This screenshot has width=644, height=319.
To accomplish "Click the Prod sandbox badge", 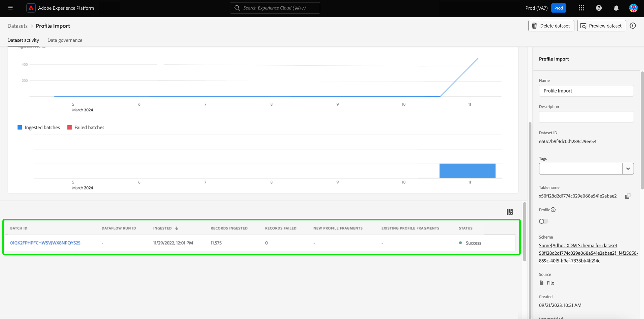I will point(559,8).
